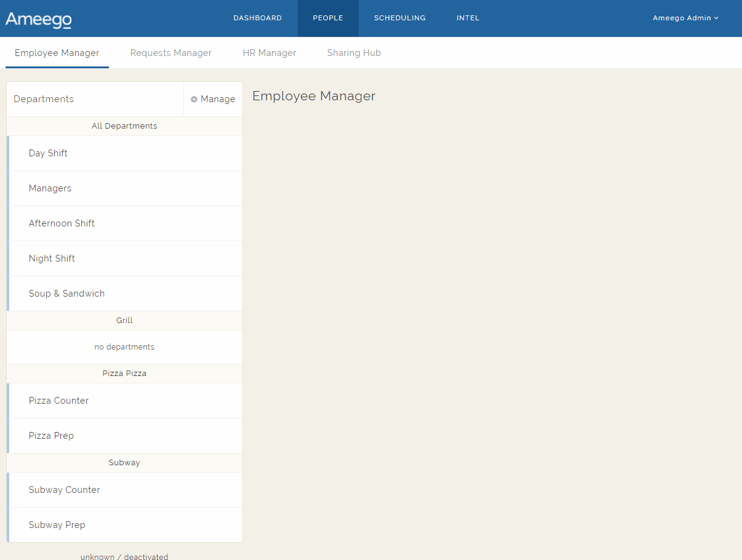Switch to the Requests Manager tab
This screenshot has width=742, height=560.
pyautogui.click(x=170, y=53)
